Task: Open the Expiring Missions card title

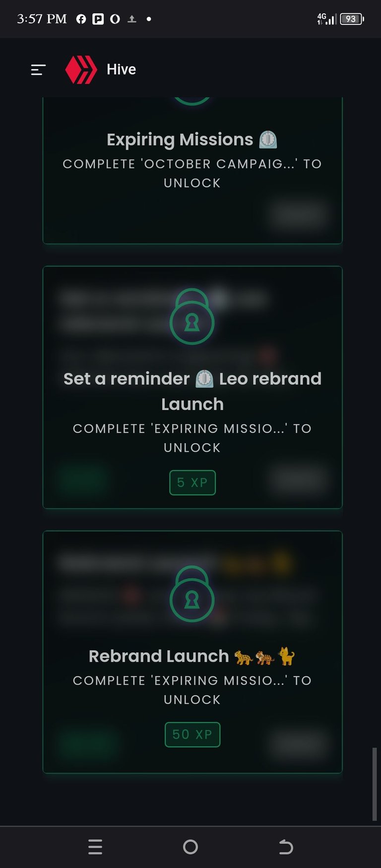Action: pyautogui.click(x=180, y=140)
